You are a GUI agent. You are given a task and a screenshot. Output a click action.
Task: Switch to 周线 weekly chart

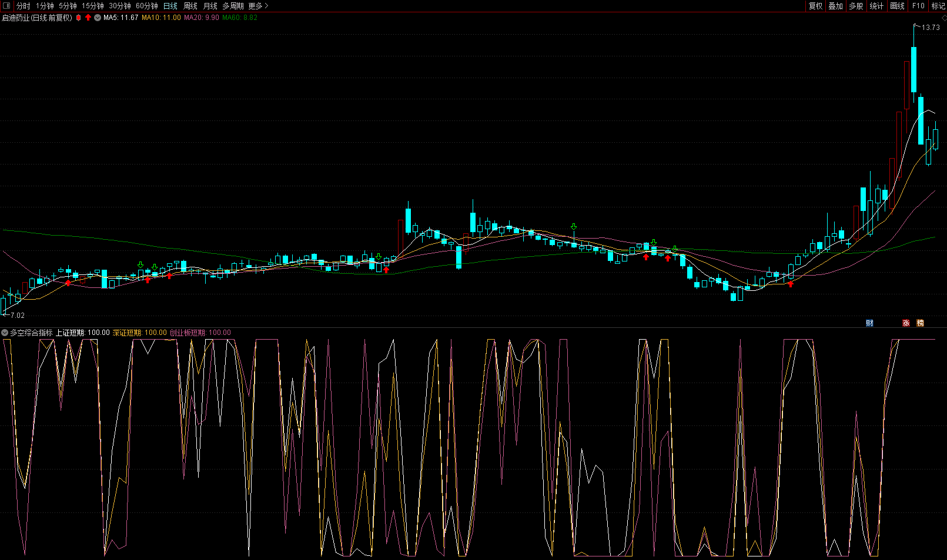pyautogui.click(x=190, y=6)
